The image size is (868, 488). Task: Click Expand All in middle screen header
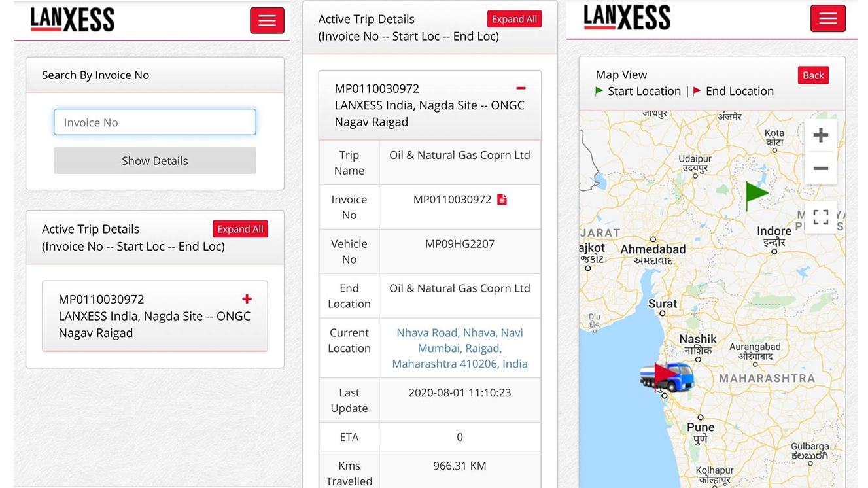tap(514, 19)
